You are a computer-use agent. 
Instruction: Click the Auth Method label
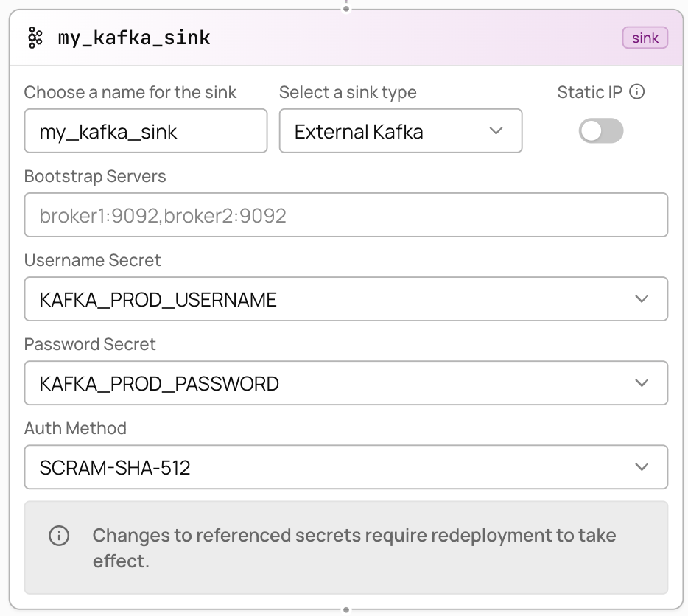(x=75, y=428)
